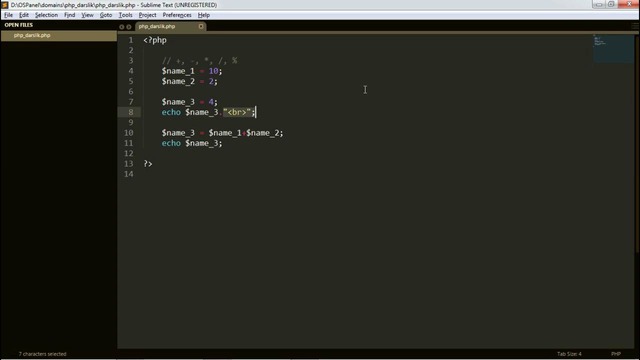Open the Tab Size: 4 selector

[x=569, y=354]
